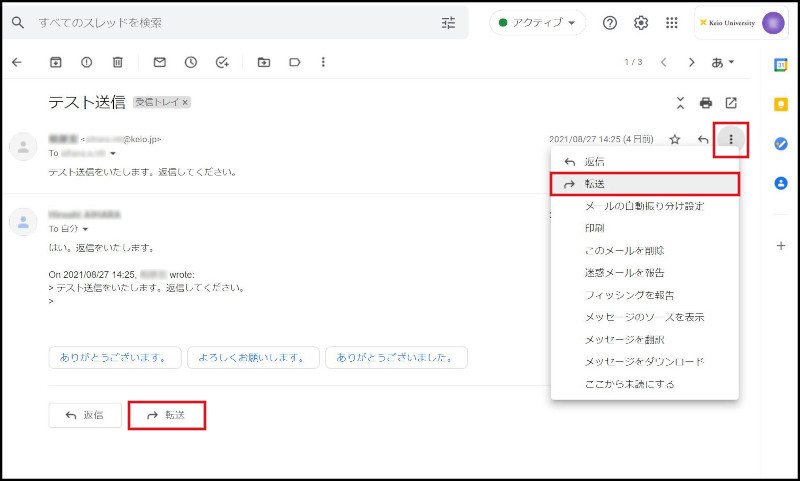Report thread as spam icon
Viewport: 800px width, 481px height.
click(x=86, y=62)
